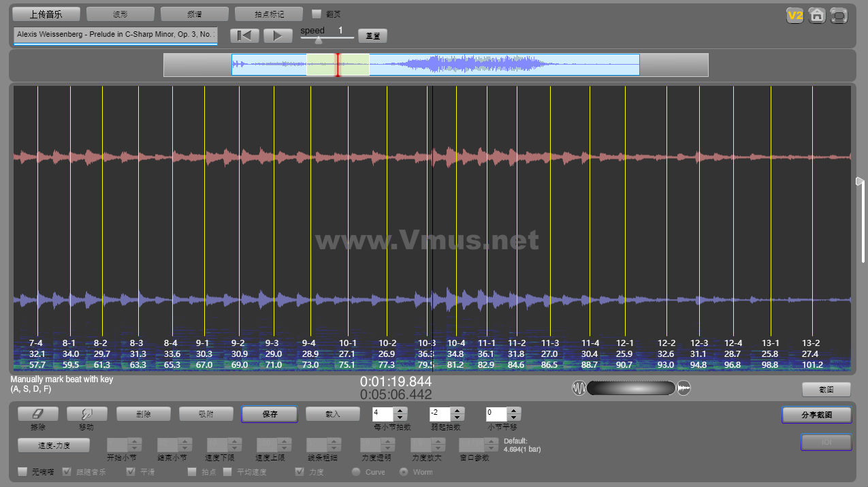Image resolution: width=868 pixels, height=487 pixels.
Task: Click the fullscreen icon at top right
Action: pyautogui.click(x=839, y=16)
